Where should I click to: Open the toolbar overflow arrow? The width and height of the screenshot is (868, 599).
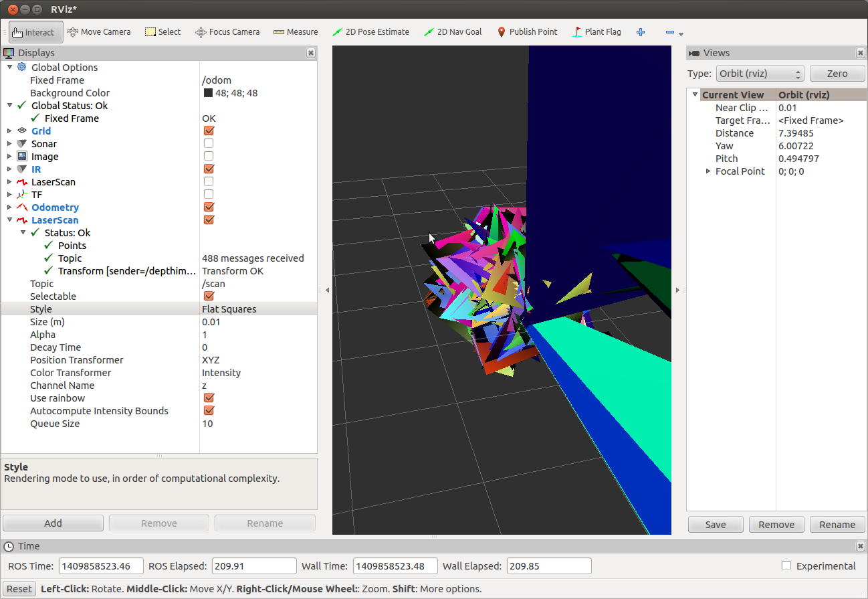[x=681, y=33]
